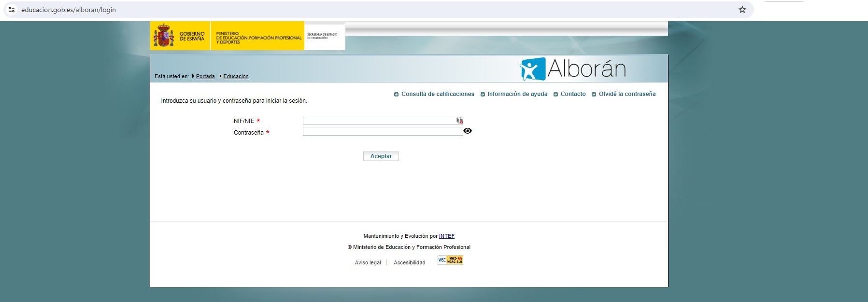Open Información de ayuda

point(517,94)
